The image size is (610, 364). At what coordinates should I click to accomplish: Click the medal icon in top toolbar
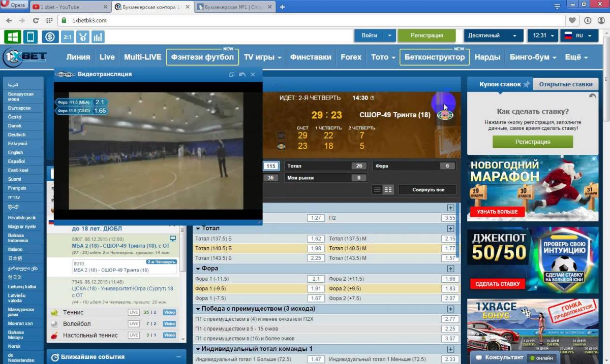click(x=83, y=37)
